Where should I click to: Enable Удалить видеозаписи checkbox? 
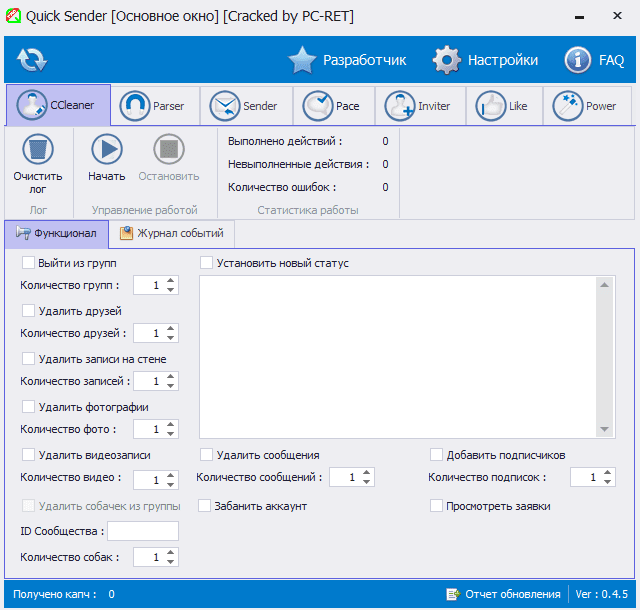tap(28, 454)
